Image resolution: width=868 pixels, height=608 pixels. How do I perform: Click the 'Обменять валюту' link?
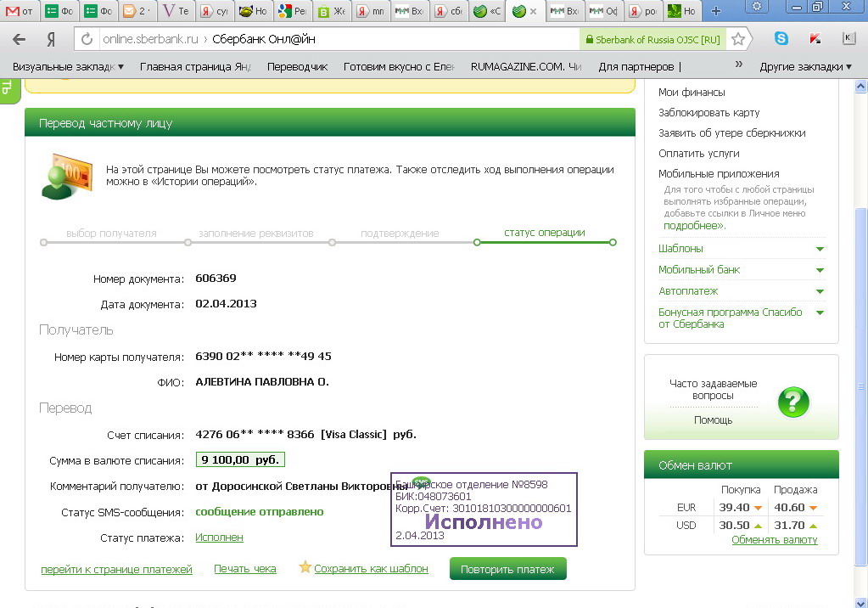pos(775,540)
